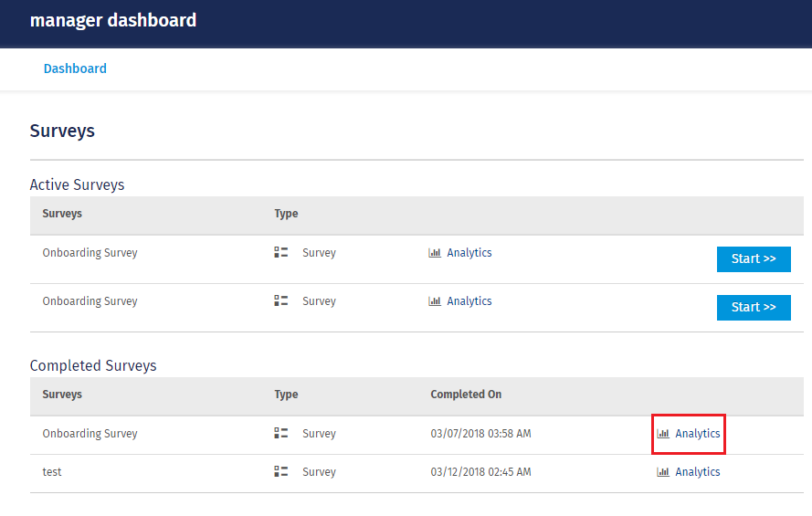Viewport: 812px width, 516px height.
Task: Open Analytics link for first active survey
Action: 469,253
